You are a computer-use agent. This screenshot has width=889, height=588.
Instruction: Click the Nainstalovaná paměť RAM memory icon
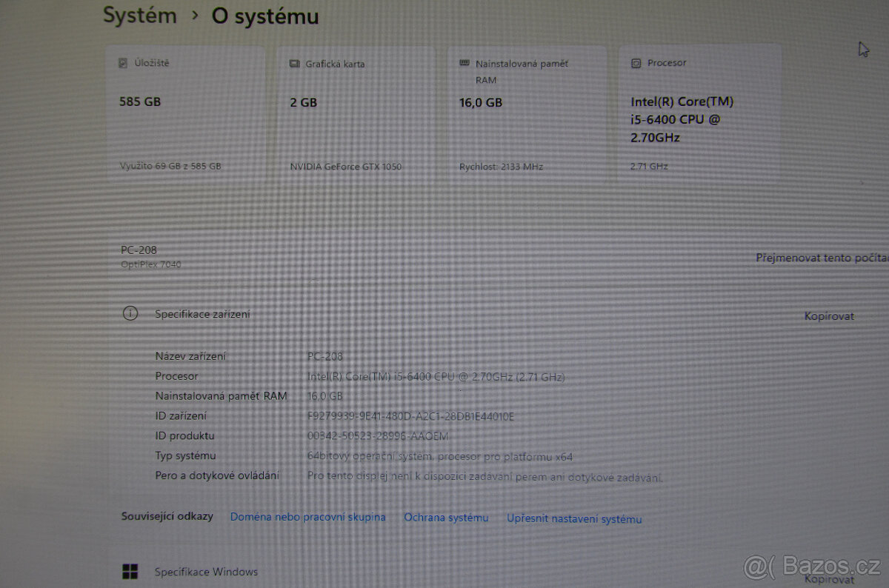pos(464,63)
